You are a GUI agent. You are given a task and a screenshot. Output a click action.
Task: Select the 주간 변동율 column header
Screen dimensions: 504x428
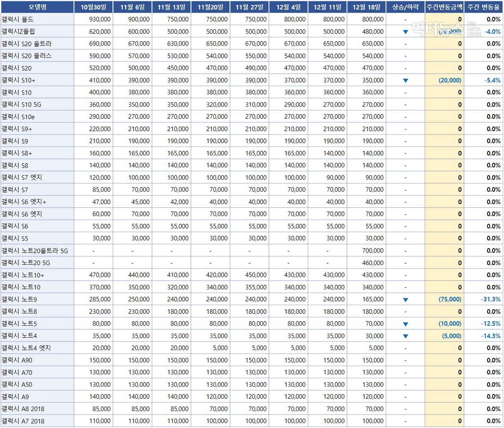(x=484, y=7)
